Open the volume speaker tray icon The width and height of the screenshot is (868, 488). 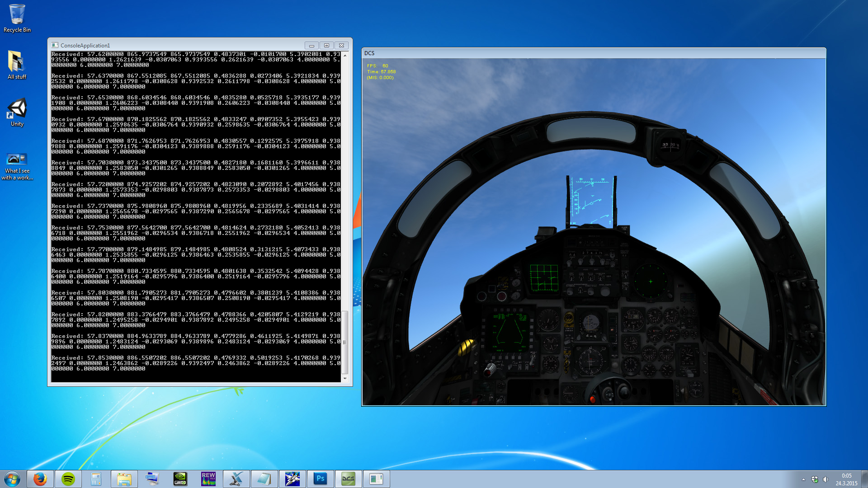[x=826, y=479]
